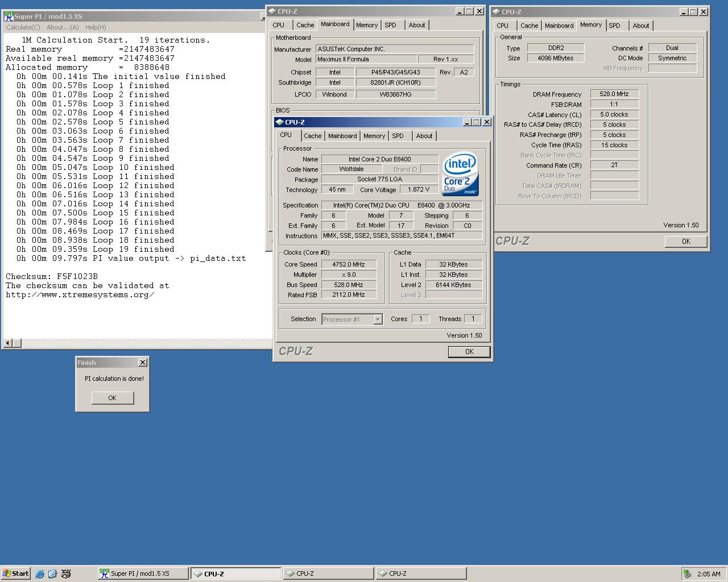Click the Checksum: F5F1023B line
The height and width of the screenshot is (582, 728).
(x=52, y=277)
